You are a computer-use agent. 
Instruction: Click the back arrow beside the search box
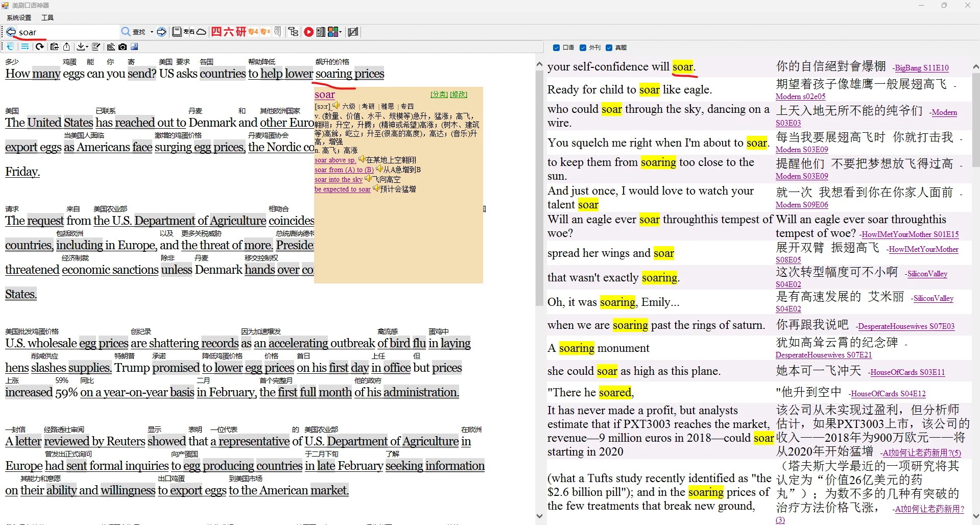pos(11,32)
